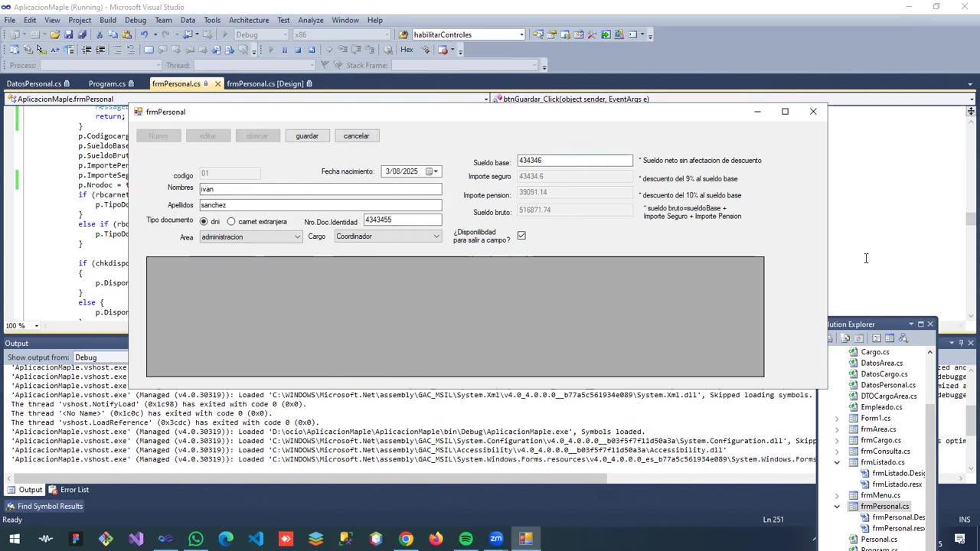
Task: Click the Hex display toggle in debug toolbar
Action: pyautogui.click(x=407, y=50)
